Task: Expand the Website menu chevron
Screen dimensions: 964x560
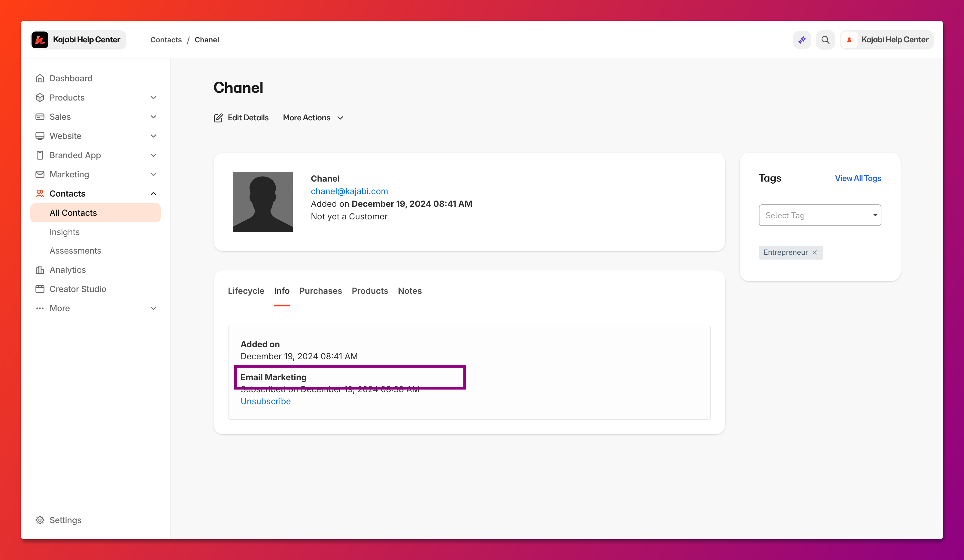Action: click(153, 136)
